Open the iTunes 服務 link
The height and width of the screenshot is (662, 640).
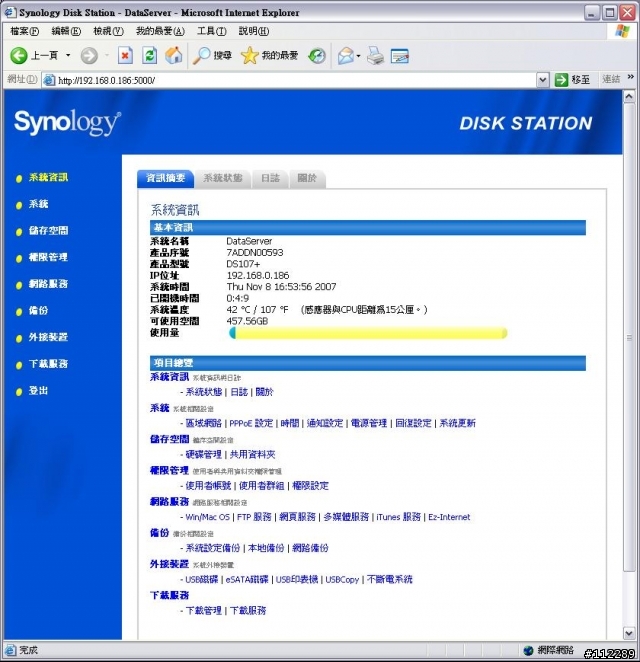tap(399, 517)
